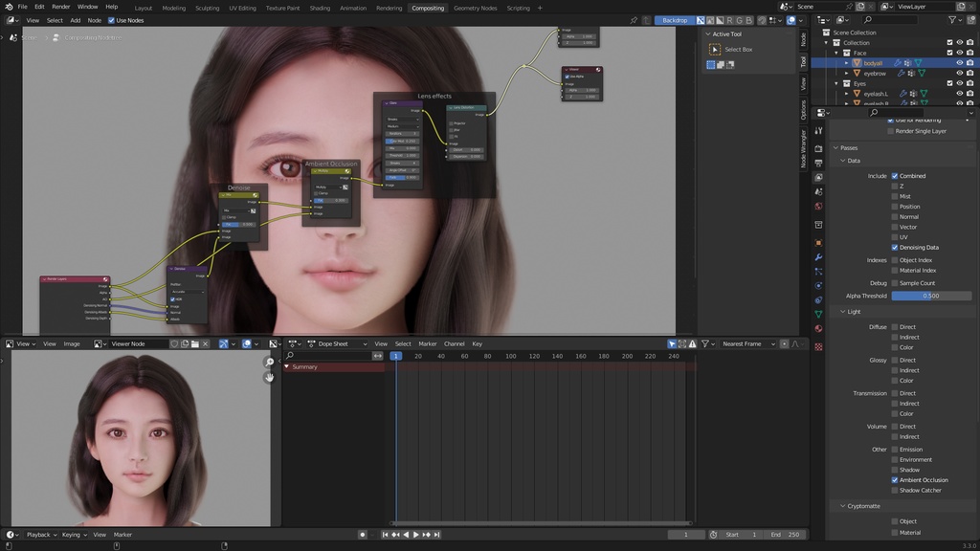Expand the bodyall object in the Outliner
This screenshot has width=980, height=551.
click(846, 63)
